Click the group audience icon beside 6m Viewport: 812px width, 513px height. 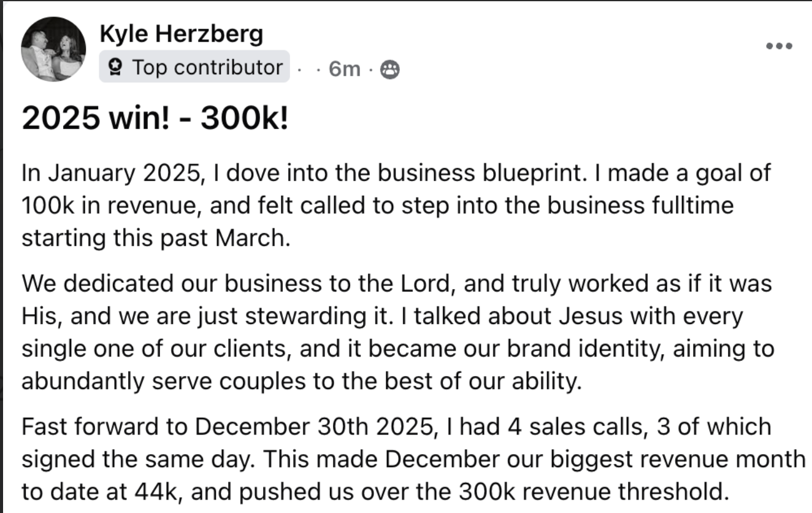pos(389,70)
